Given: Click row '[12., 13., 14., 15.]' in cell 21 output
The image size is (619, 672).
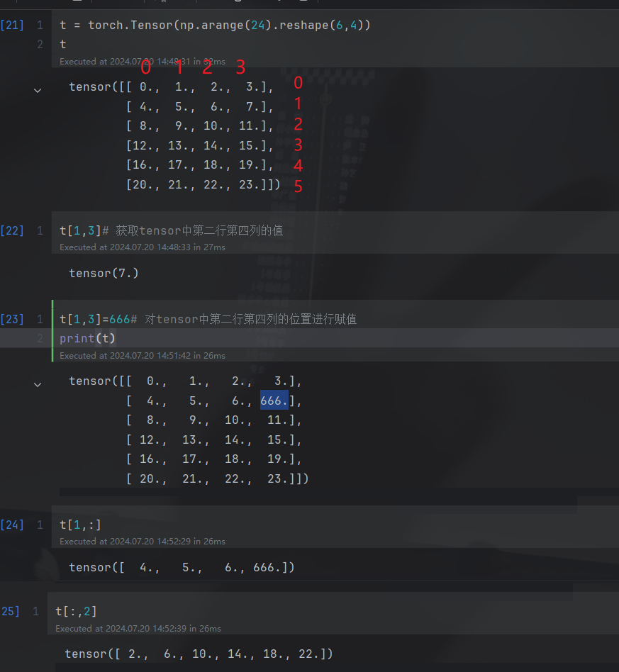Looking at the screenshot, I should (199, 146).
